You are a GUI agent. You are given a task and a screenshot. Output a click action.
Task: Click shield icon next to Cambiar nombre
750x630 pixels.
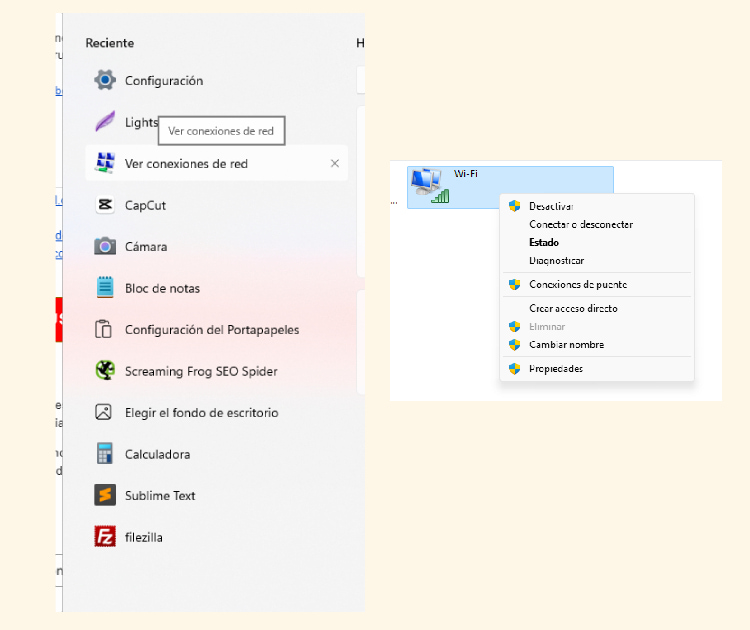515,345
